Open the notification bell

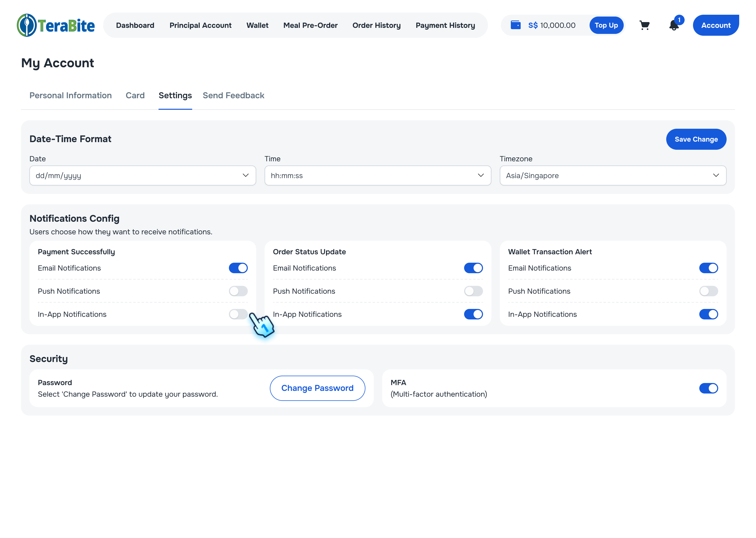click(x=674, y=25)
